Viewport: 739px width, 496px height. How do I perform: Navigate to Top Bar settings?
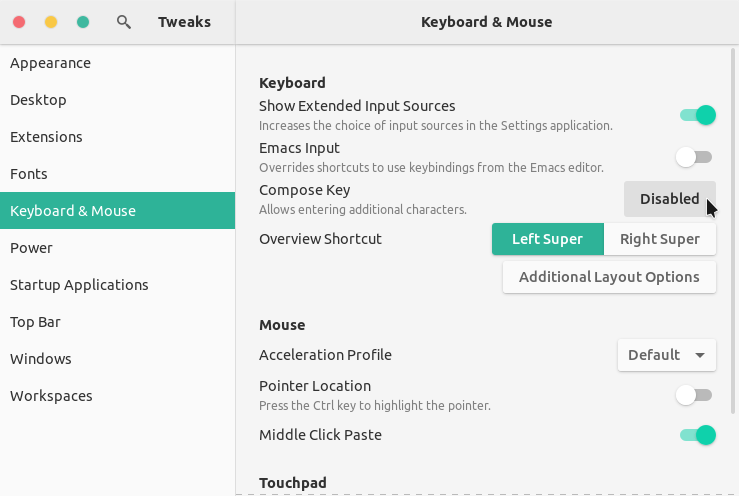34,322
